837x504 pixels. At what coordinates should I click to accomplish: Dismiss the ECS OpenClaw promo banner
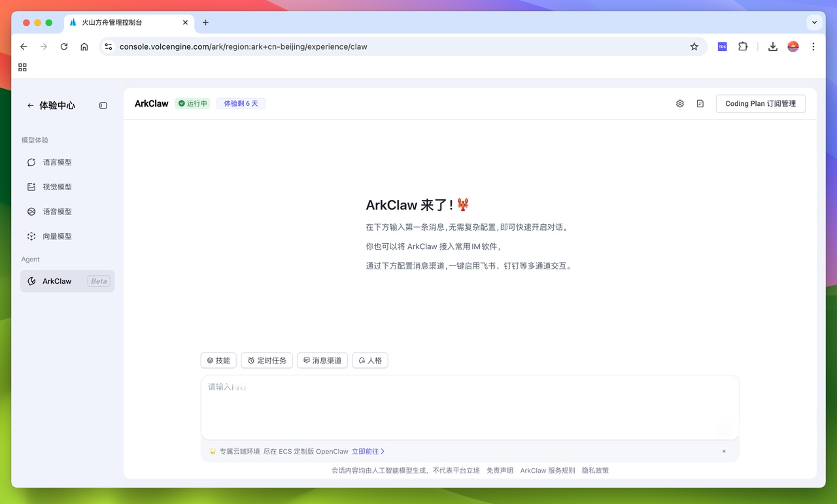724,451
